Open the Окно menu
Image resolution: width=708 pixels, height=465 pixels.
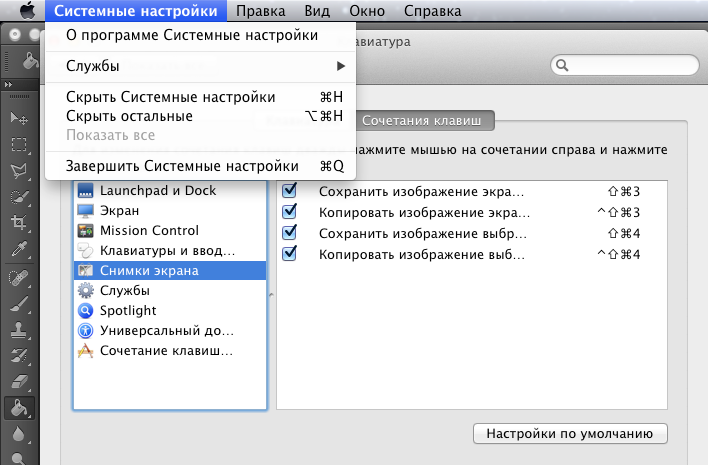click(x=367, y=11)
